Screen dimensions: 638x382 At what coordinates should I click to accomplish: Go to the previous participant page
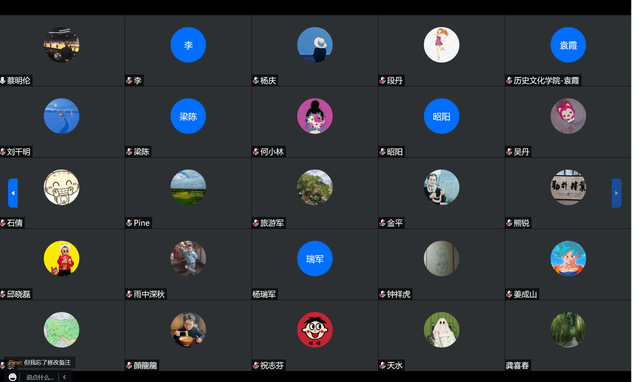coord(13,193)
